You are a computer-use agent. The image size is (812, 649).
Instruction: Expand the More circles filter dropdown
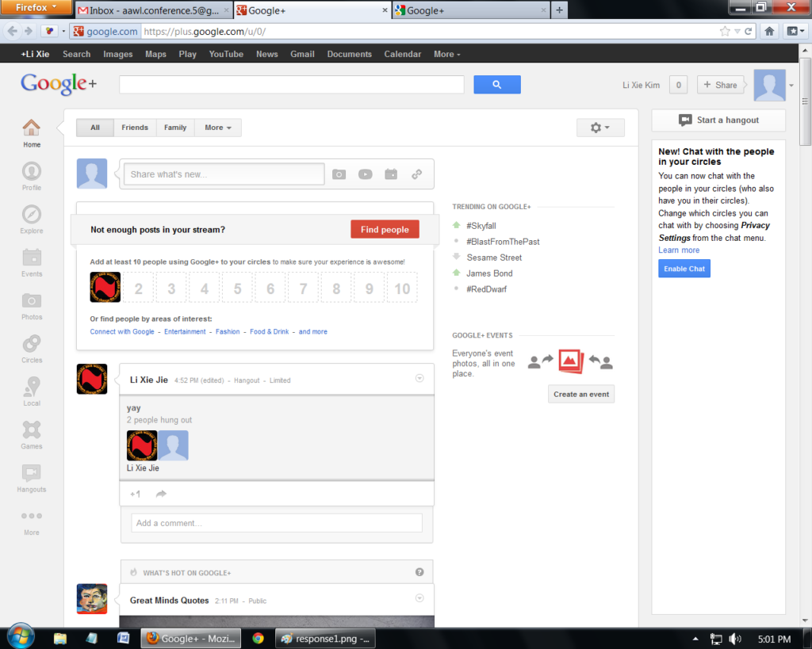point(218,128)
